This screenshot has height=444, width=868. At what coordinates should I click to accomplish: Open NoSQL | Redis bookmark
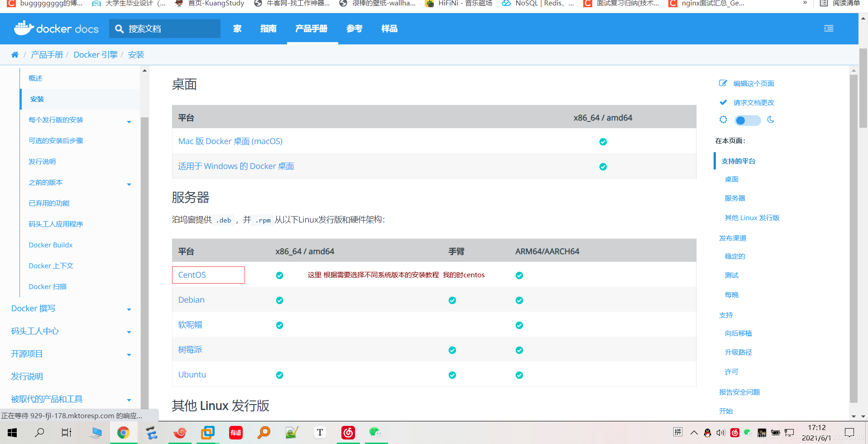pos(538,3)
